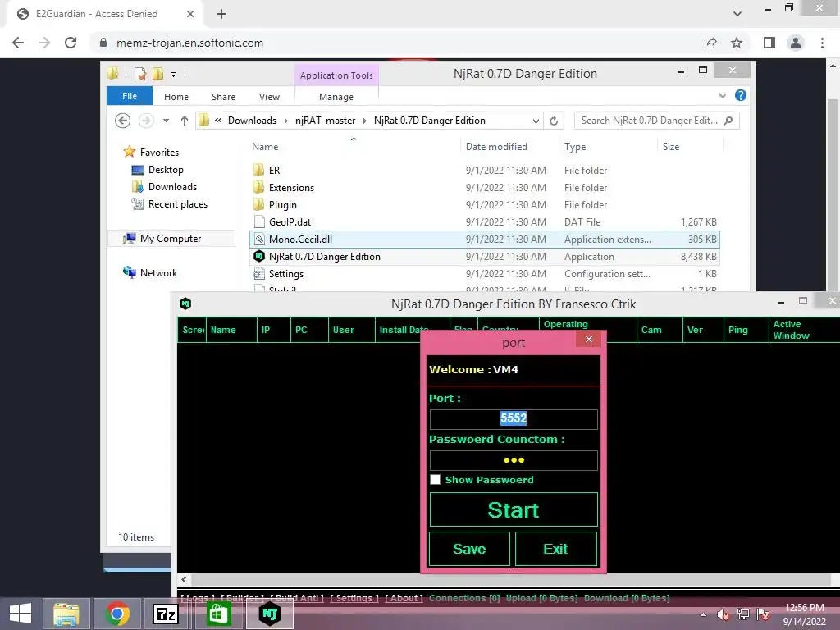Open Chrome side panel icon
This screenshot has width=840, height=630.
pos(769,43)
